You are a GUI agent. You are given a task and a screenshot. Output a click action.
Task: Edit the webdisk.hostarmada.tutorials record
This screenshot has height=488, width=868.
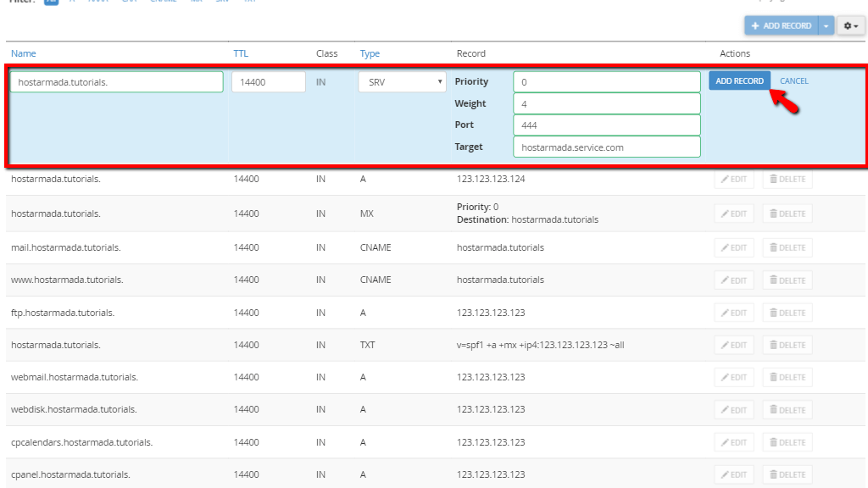pyautogui.click(x=734, y=410)
